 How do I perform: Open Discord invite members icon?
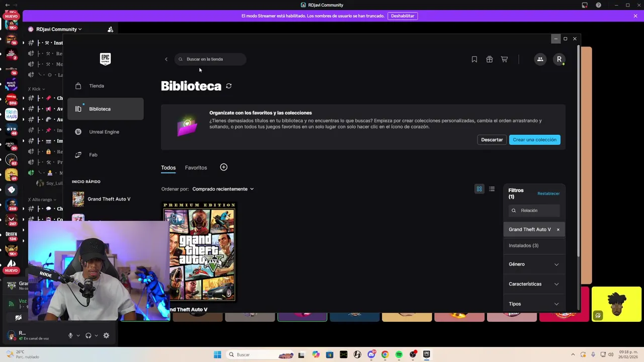coord(110,29)
